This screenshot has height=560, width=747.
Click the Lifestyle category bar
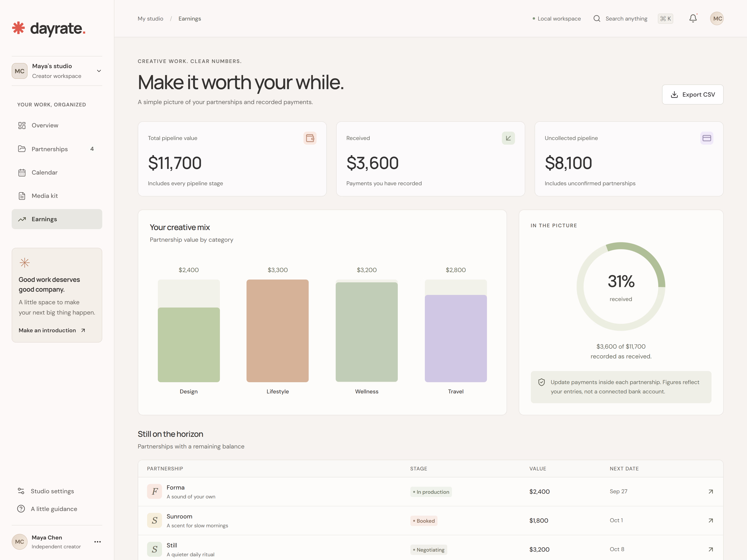(278, 331)
